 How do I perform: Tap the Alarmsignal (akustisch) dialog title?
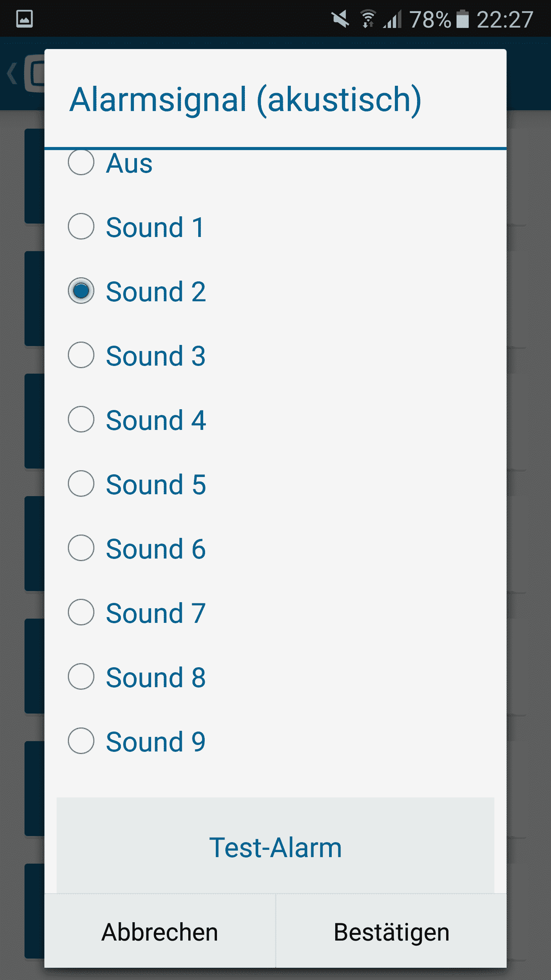click(x=245, y=100)
